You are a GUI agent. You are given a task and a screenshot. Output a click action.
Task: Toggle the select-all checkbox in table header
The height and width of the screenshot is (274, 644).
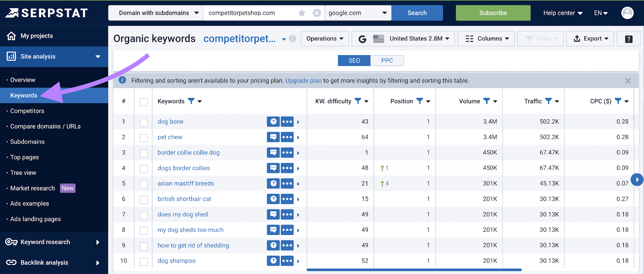[x=144, y=102]
